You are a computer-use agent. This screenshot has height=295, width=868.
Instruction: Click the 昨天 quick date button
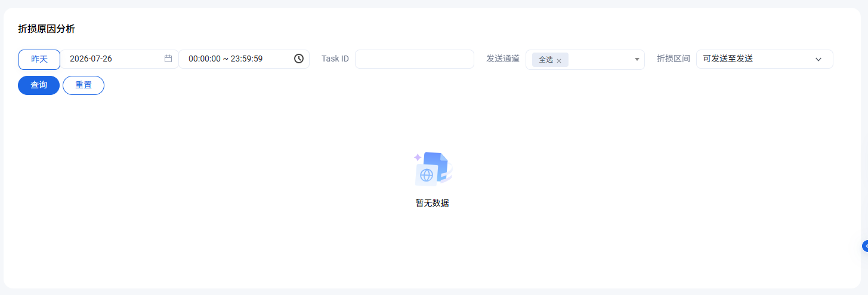pyautogui.click(x=39, y=59)
